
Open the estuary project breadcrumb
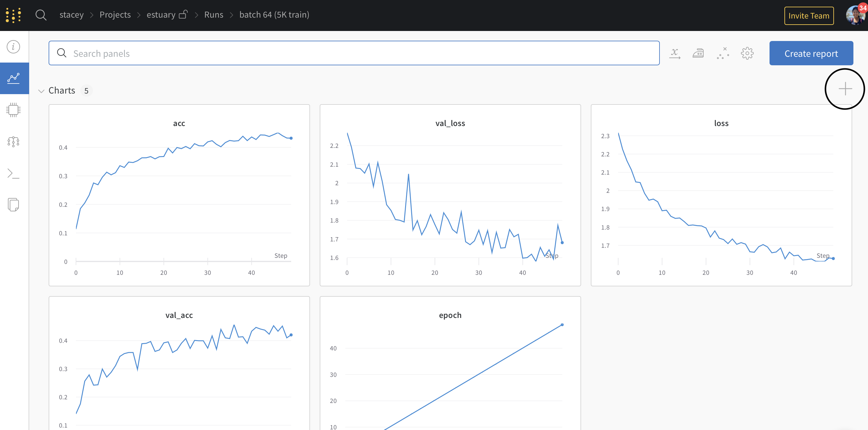[161, 15]
